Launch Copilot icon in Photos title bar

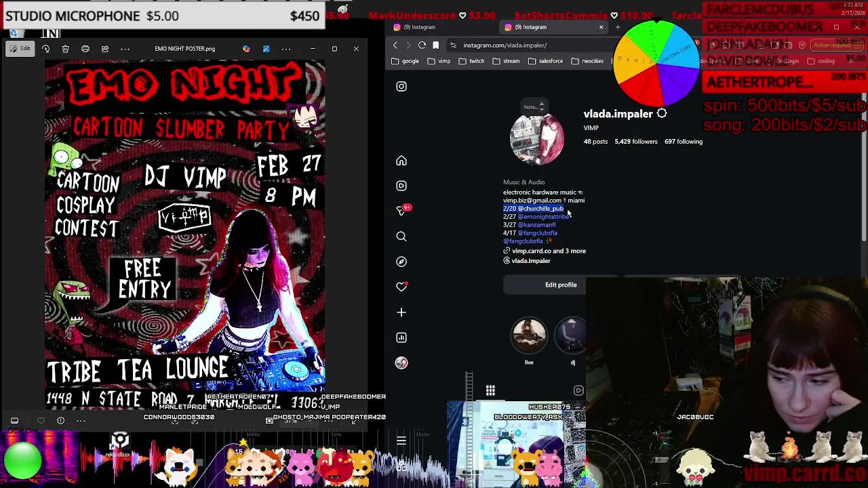click(246, 49)
